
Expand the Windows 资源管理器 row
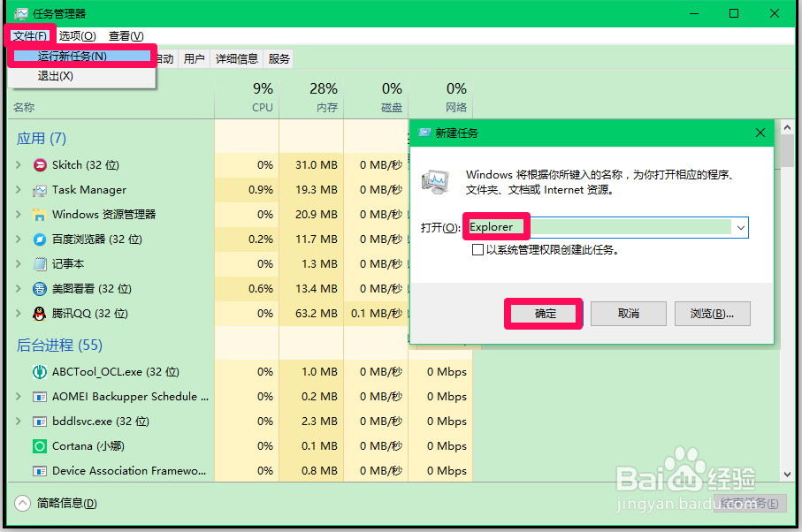pyautogui.click(x=19, y=214)
